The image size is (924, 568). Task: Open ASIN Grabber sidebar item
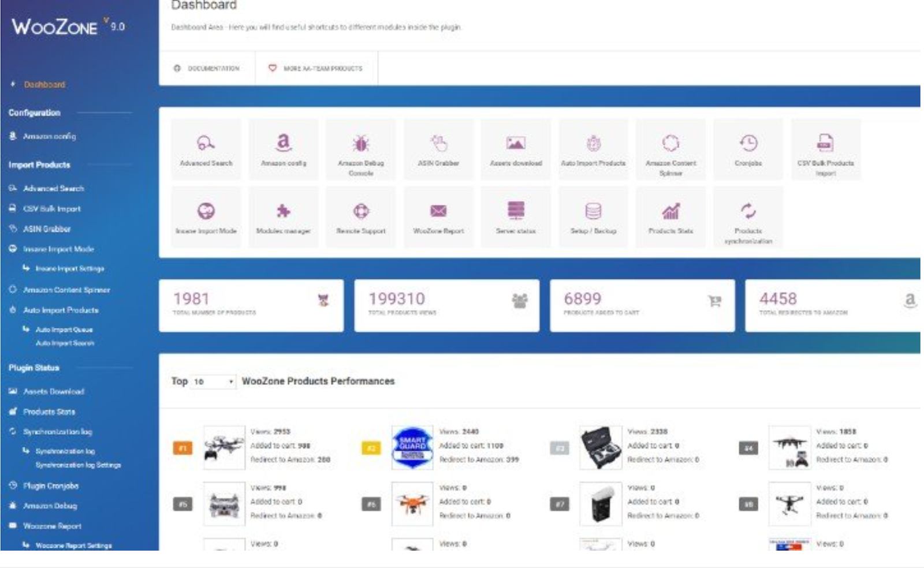[x=46, y=229]
